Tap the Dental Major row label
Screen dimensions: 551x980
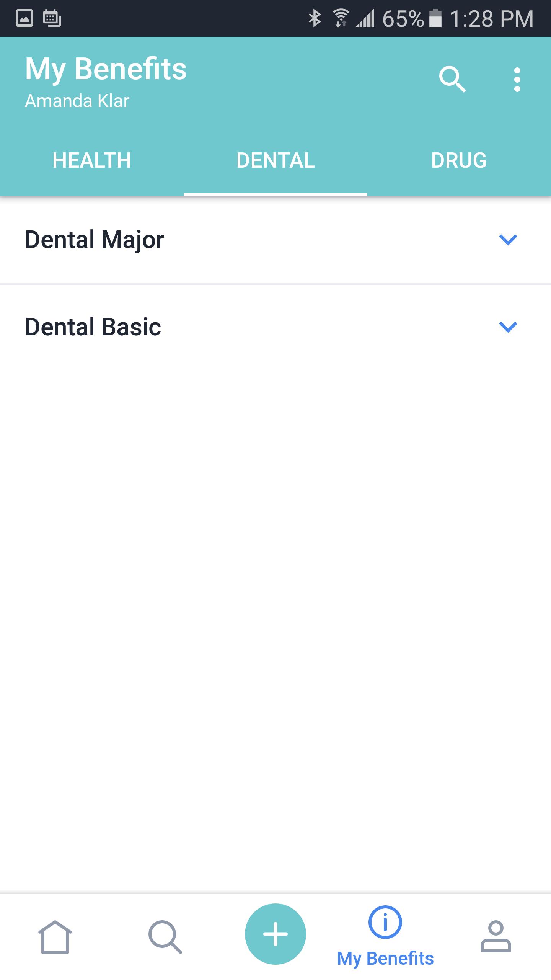click(95, 240)
